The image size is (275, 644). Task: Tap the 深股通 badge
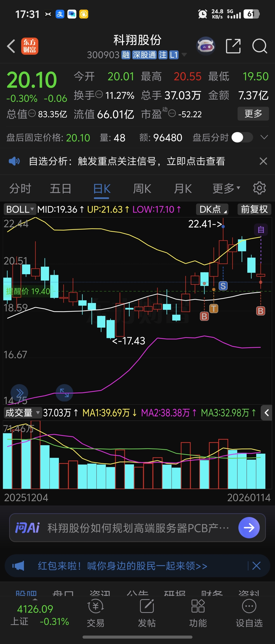click(144, 55)
